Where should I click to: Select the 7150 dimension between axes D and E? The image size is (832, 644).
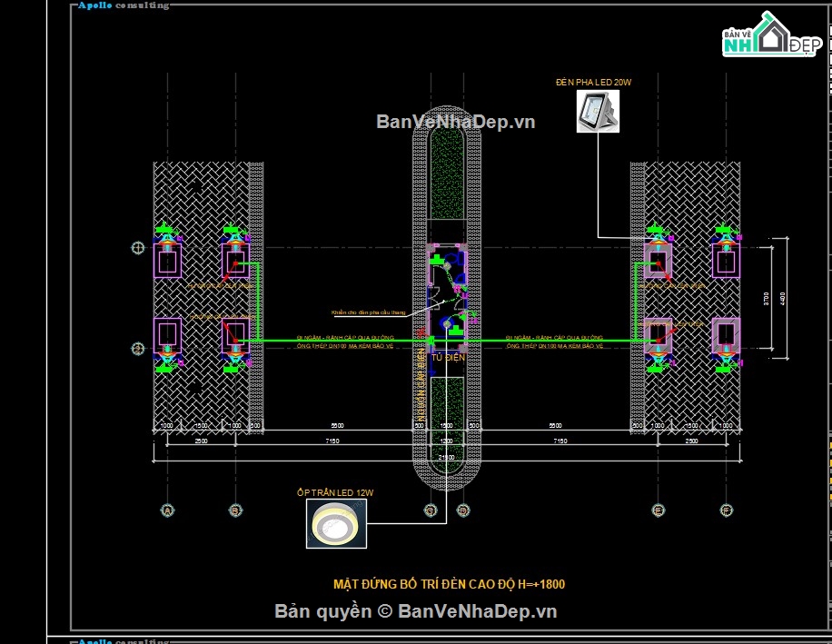pos(560,441)
